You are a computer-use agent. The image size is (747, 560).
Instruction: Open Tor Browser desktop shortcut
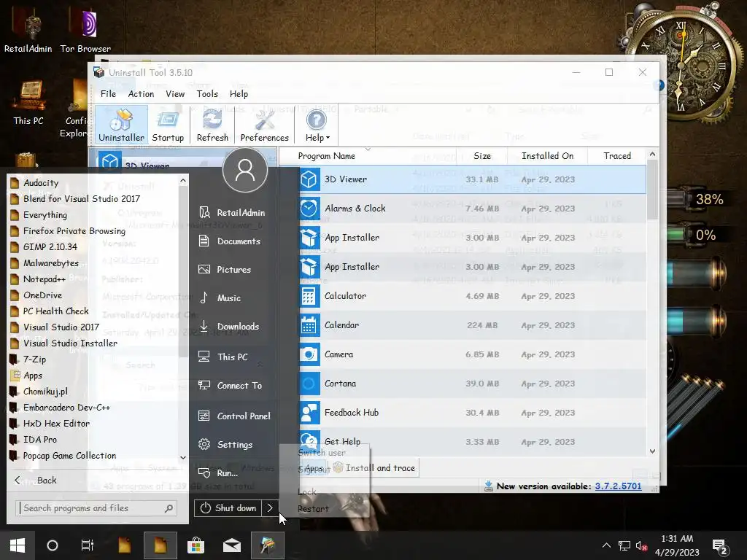[86, 31]
